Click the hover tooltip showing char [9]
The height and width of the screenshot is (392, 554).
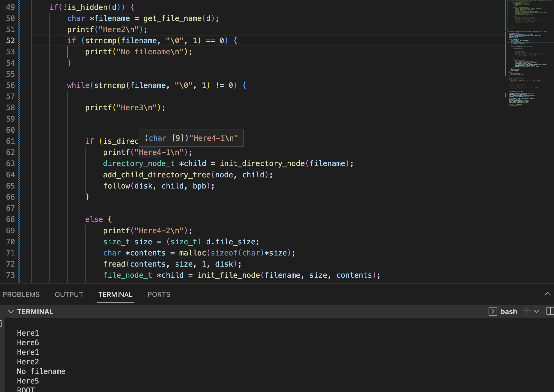[x=191, y=138]
